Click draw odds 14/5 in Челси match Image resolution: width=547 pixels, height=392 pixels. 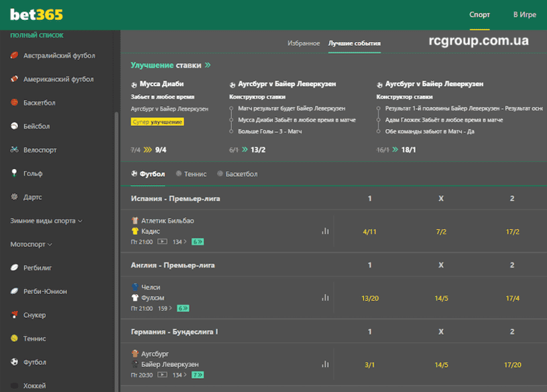click(442, 298)
